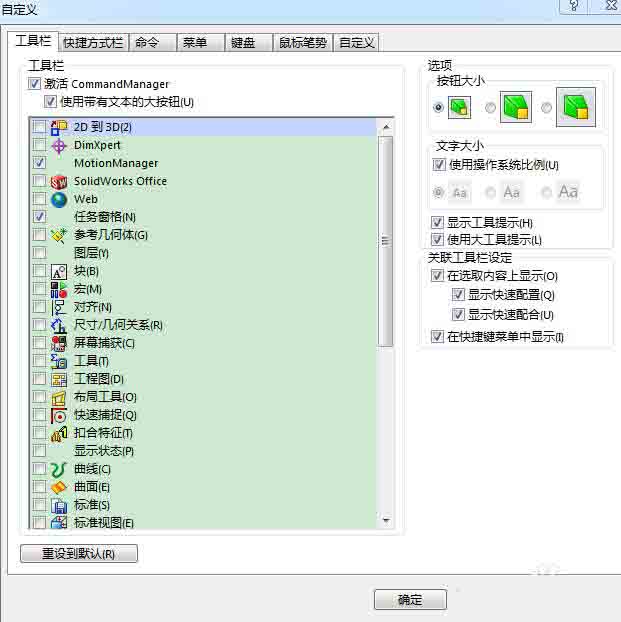The image size is (621, 622).
Task: Enable the 显示状态(P) checkbox
Action: (x=39, y=451)
